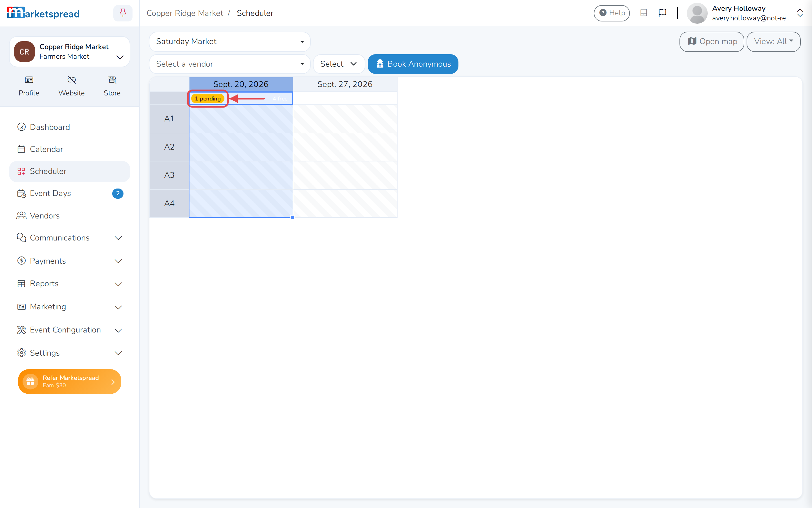Open the Profile shortcut icon
This screenshot has width=812, height=508.
click(x=29, y=80)
